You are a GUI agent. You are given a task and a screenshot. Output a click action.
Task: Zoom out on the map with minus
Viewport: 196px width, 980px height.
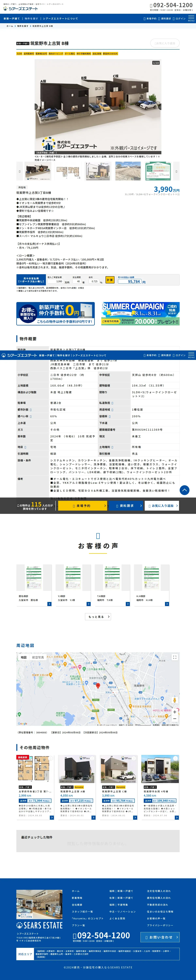click(x=175, y=718)
